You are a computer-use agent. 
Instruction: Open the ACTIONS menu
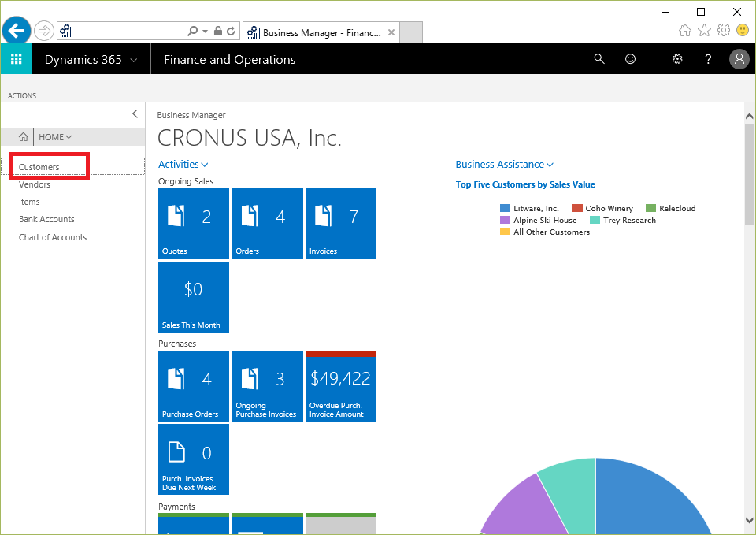tap(22, 95)
